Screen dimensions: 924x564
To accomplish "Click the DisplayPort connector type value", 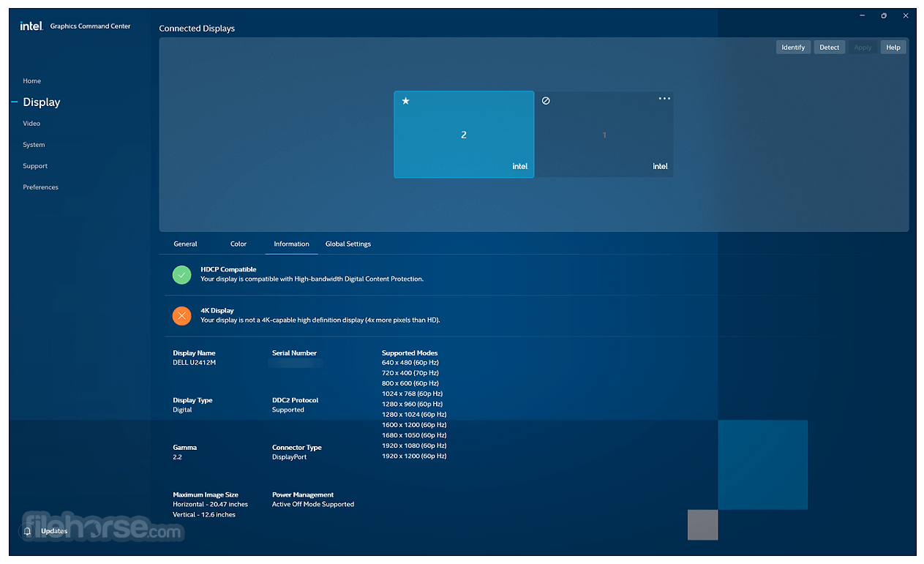I will tap(289, 457).
